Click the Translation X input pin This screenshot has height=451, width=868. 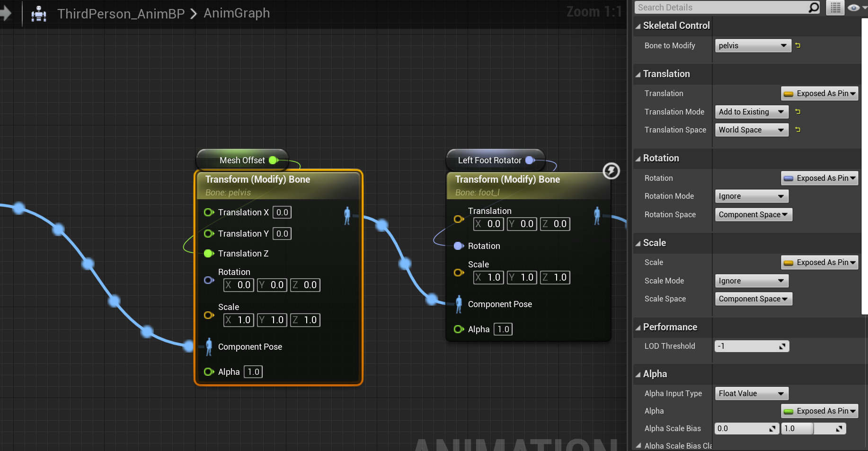(x=209, y=212)
